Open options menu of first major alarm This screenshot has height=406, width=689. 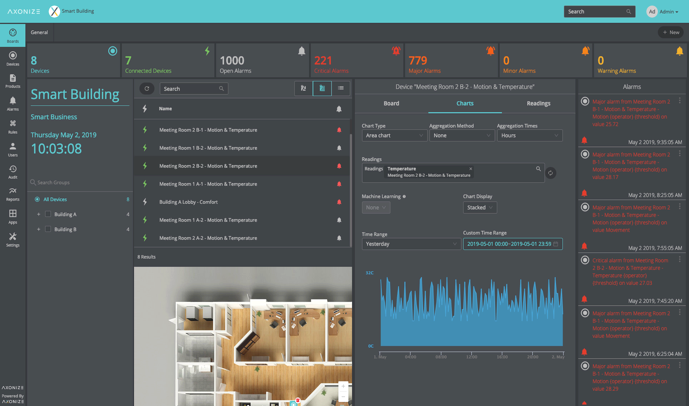[679, 101]
